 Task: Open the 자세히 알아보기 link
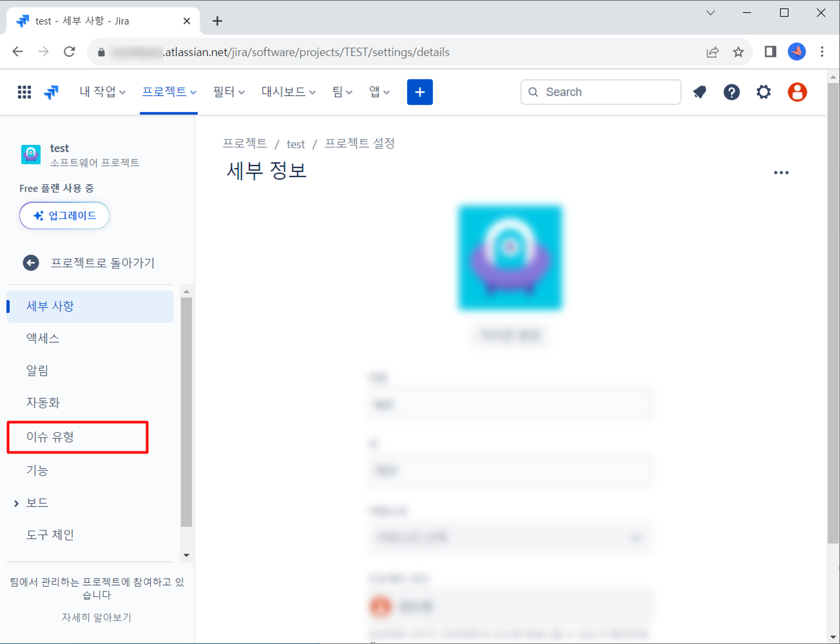[96, 617]
